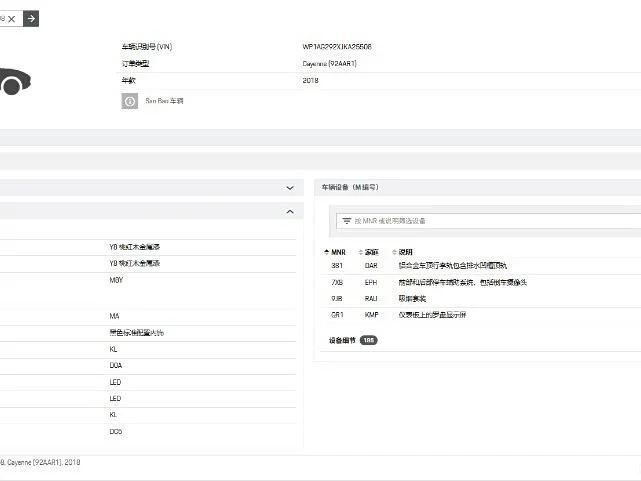Click the filter icon in equipment search
The image size is (641, 481).
point(347,221)
